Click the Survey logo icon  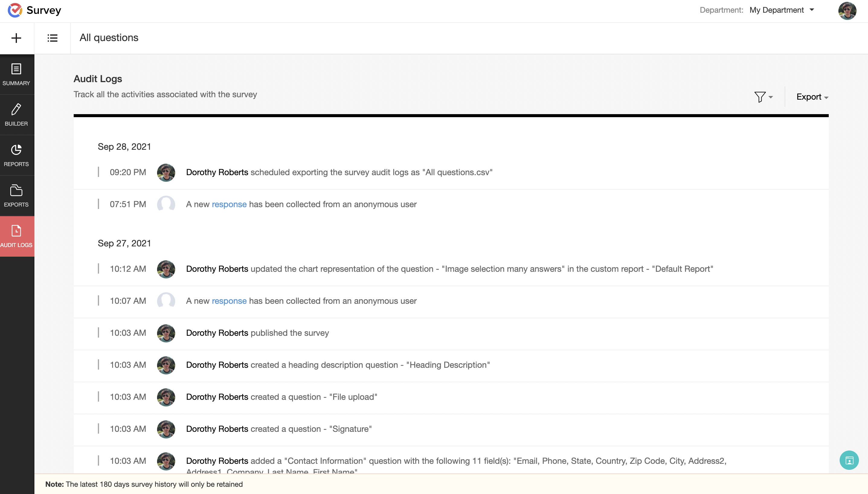pyautogui.click(x=15, y=10)
